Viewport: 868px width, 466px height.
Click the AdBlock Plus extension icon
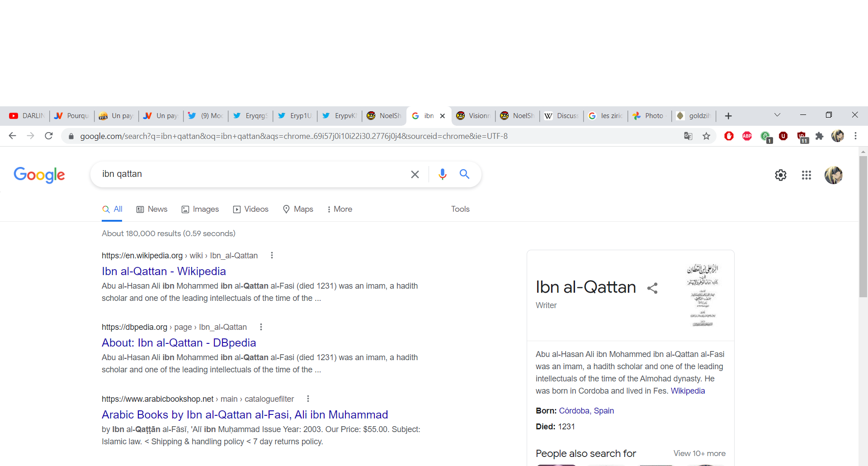(747, 136)
